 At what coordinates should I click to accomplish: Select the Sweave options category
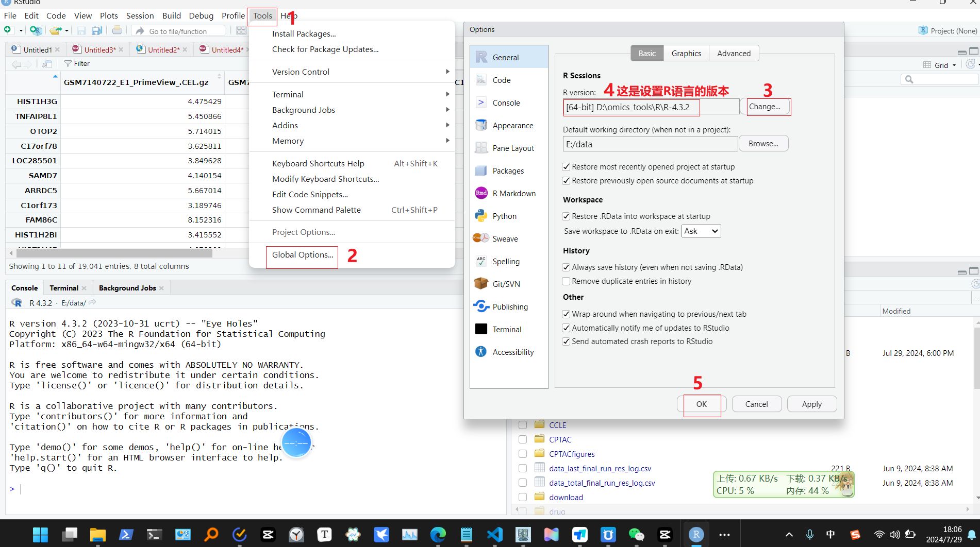tap(508, 238)
